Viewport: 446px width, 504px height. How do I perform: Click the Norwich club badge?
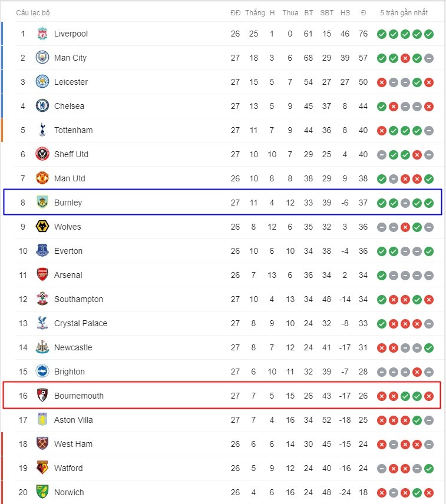pyautogui.click(x=42, y=492)
